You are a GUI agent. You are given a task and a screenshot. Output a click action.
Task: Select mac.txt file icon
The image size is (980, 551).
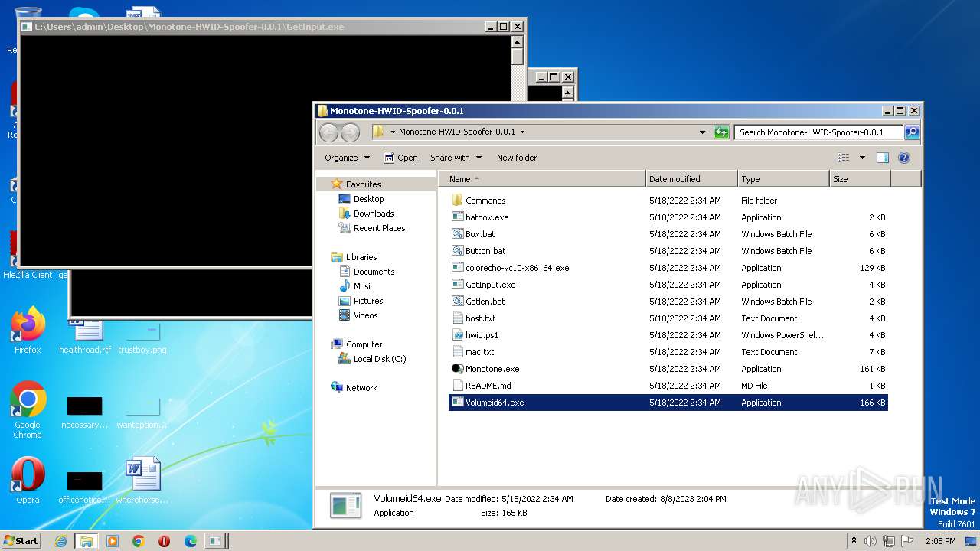(x=458, y=352)
